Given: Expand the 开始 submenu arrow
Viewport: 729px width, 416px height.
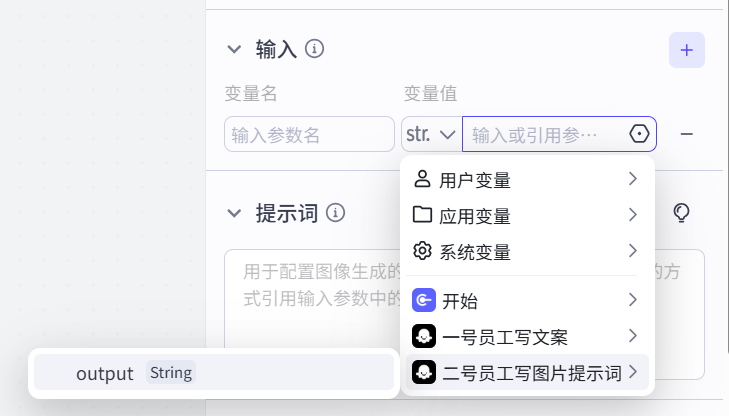Looking at the screenshot, I should [633, 300].
